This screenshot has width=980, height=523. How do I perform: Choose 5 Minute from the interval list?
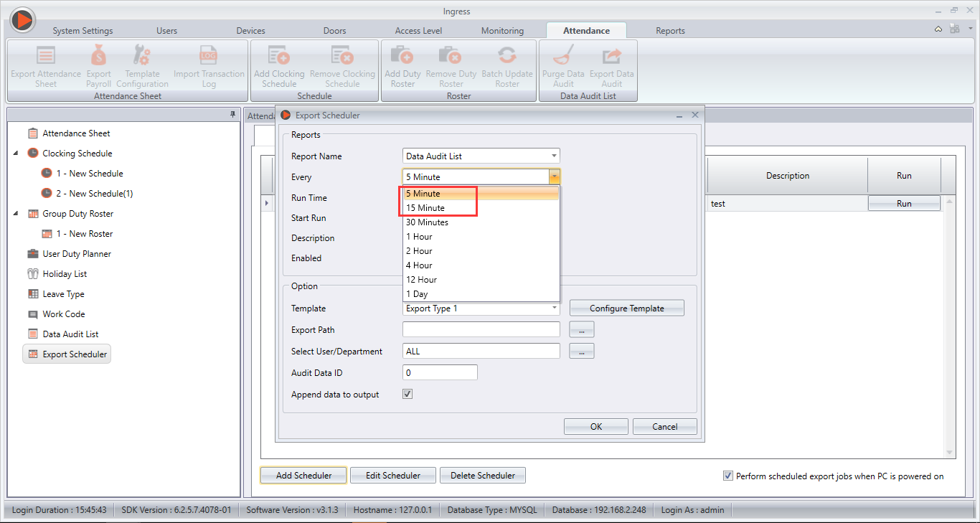(x=481, y=194)
